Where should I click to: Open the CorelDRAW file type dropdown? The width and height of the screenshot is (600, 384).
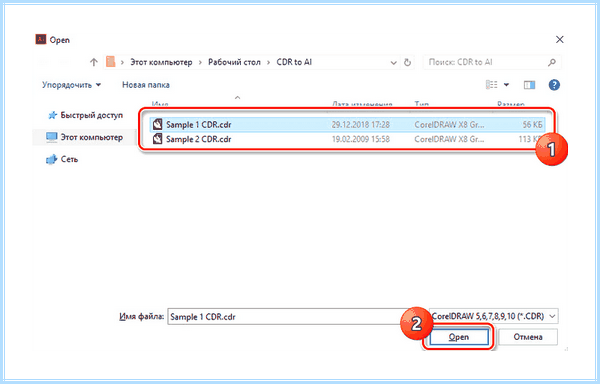(493, 316)
